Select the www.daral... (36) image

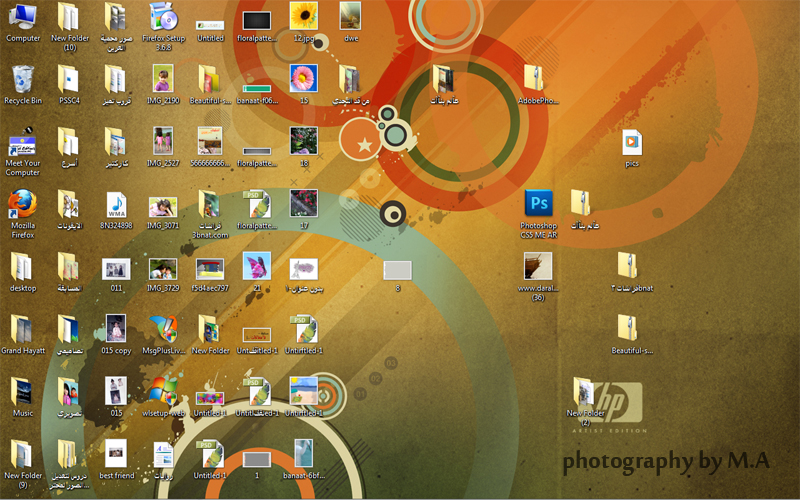tap(538, 266)
